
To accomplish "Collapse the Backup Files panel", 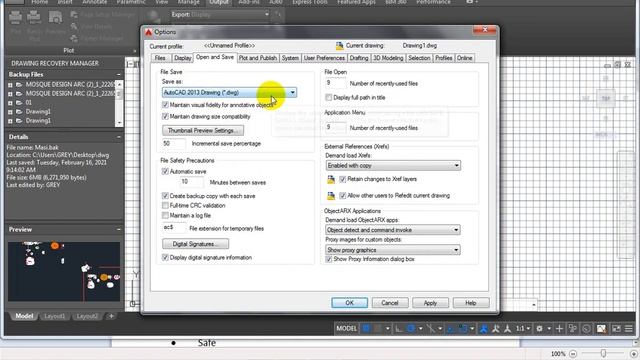I will click(x=119, y=75).
